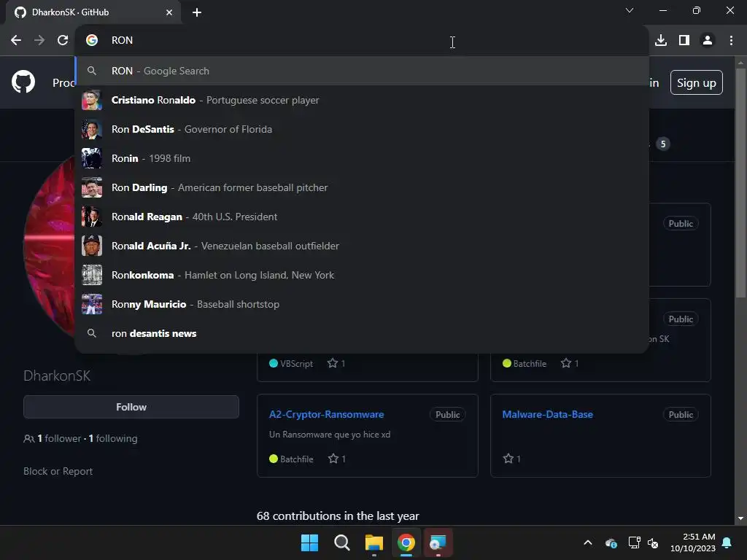Click the installer app icon on the taskbar
The width and height of the screenshot is (747, 560).
438,542
